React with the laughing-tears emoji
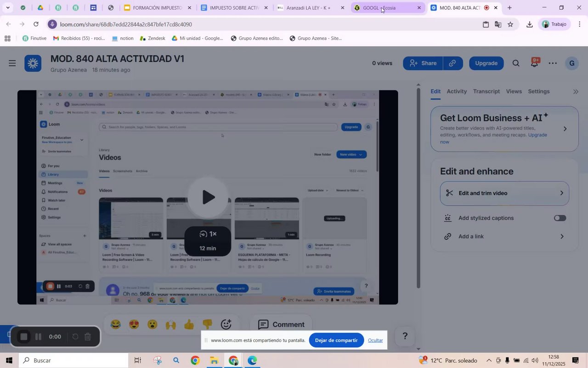 coord(115,325)
